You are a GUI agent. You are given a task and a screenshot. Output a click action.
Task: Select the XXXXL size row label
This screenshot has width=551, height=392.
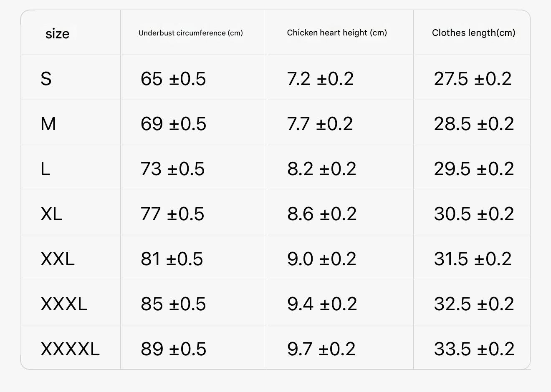pos(70,349)
